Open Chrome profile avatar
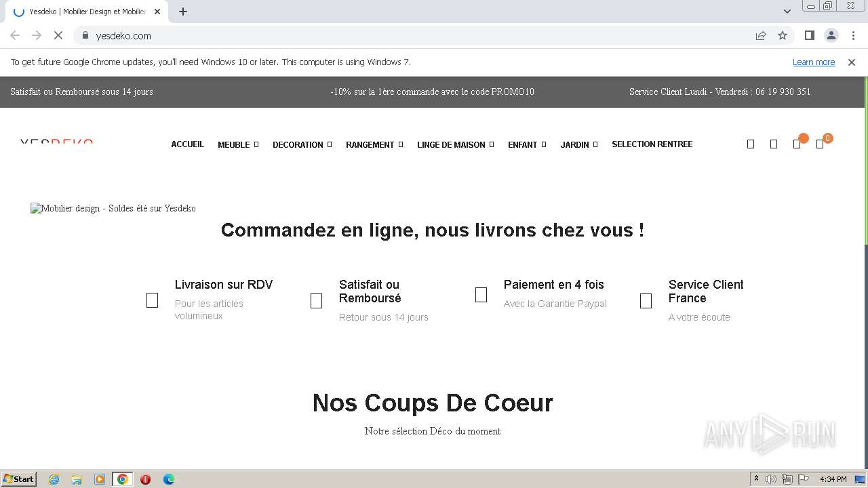The height and width of the screenshot is (488, 868). pyautogui.click(x=831, y=35)
